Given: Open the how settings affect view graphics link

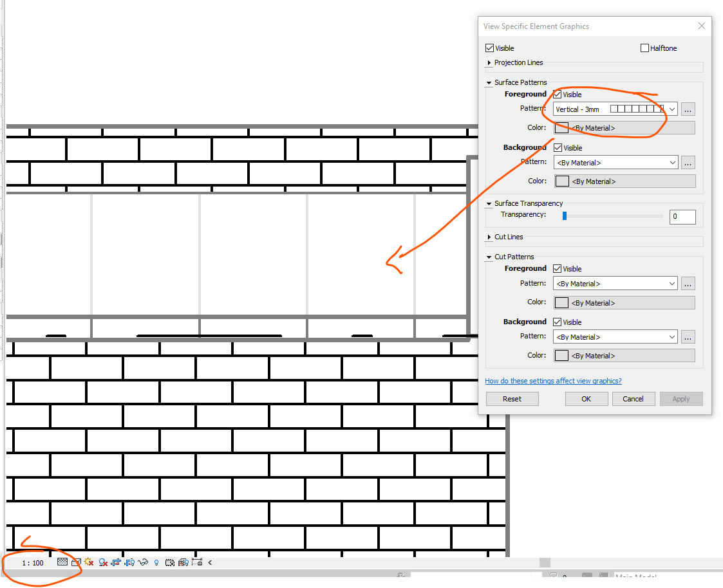Looking at the screenshot, I should [552, 381].
